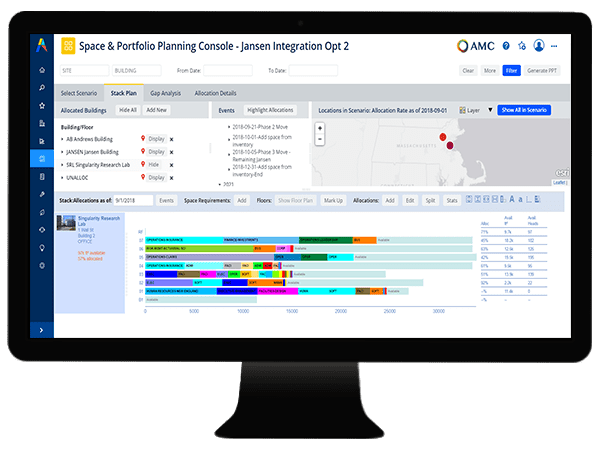This screenshot has height=450, width=600.
Task: Switch to the Allocation Details tab
Action: 215,93
